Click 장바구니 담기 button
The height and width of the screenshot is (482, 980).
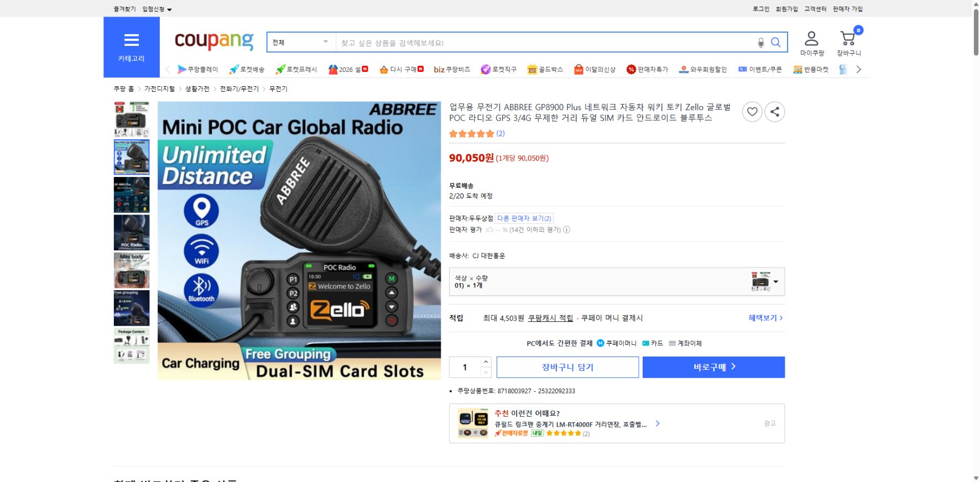[567, 367]
